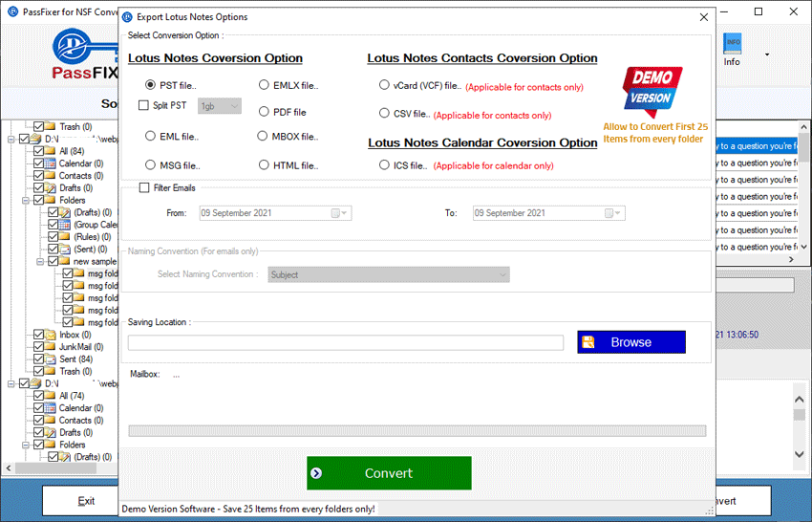
Task: Uncheck the All (74) folder checkbox
Action: pos(39,396)
